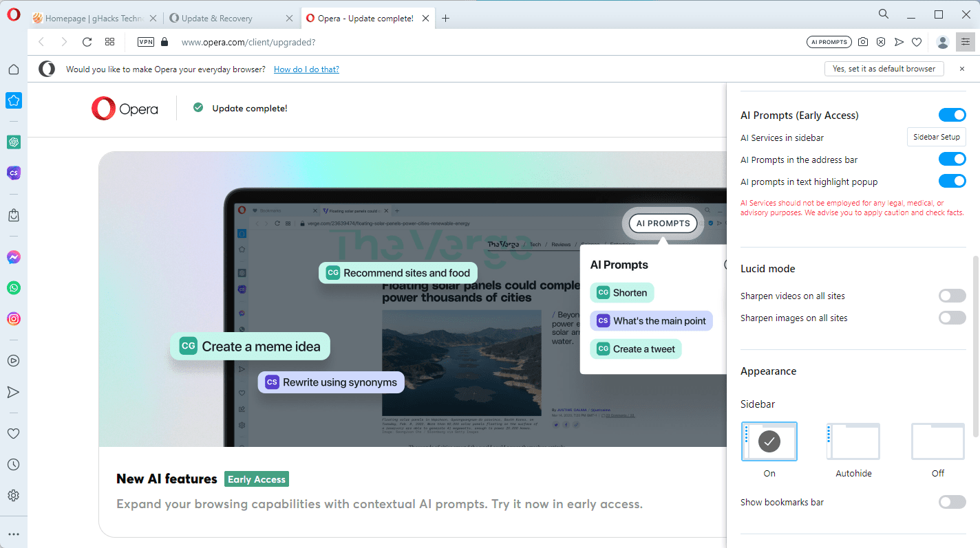This screenshot has width=980, height=548.
Task: Toggle AI prompts in text highlight popup
Action: (x=952, y=181)
